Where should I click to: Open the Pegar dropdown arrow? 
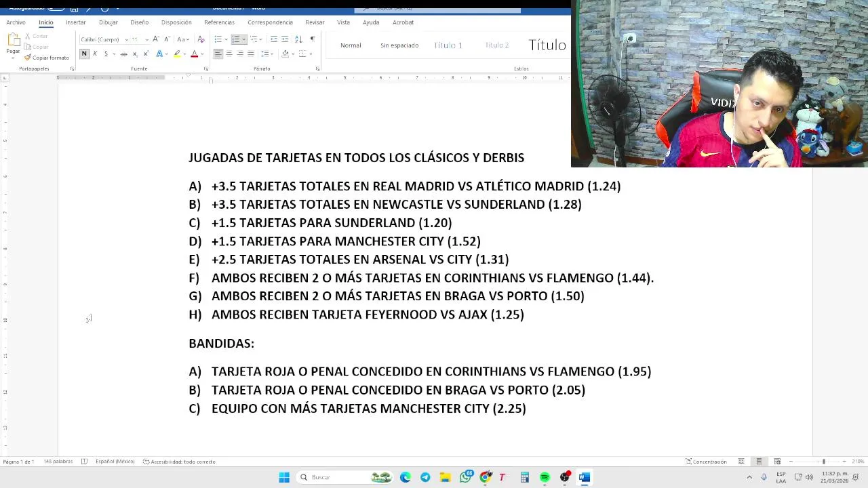point(14,58)
